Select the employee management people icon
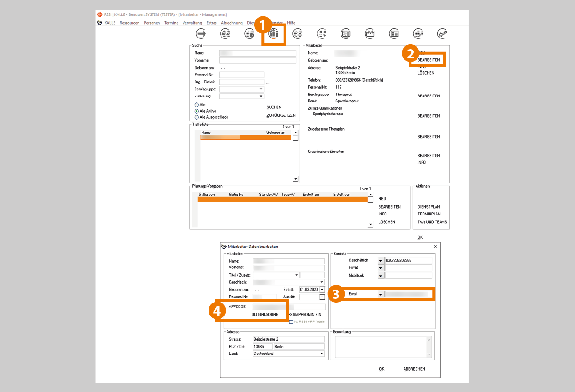 click(273, 33)
